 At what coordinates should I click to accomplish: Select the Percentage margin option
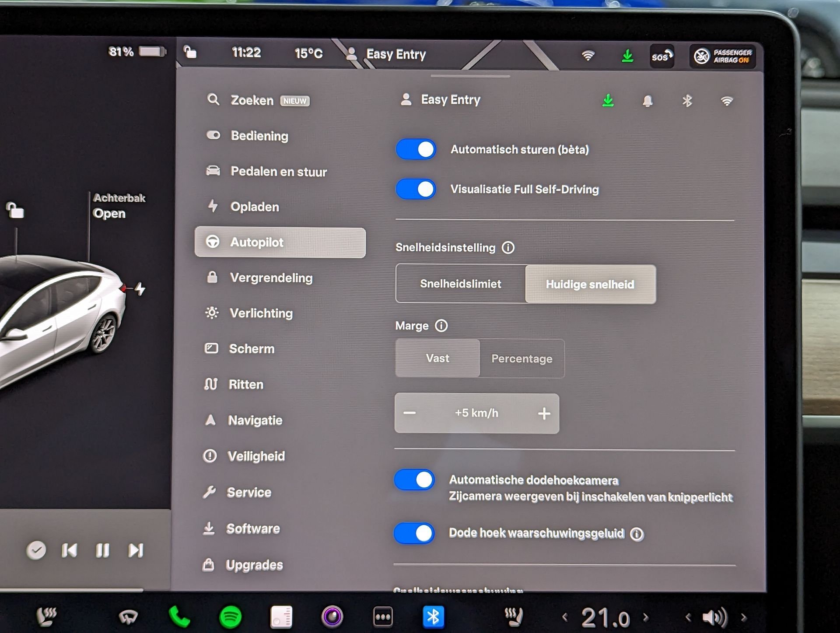click(522, 359)
